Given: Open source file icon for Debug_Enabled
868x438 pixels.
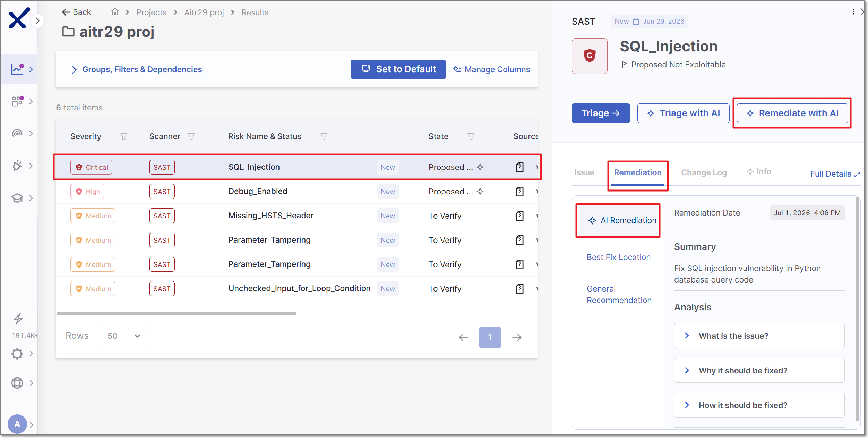Looking at the screenshot, I should click(519, 191).
